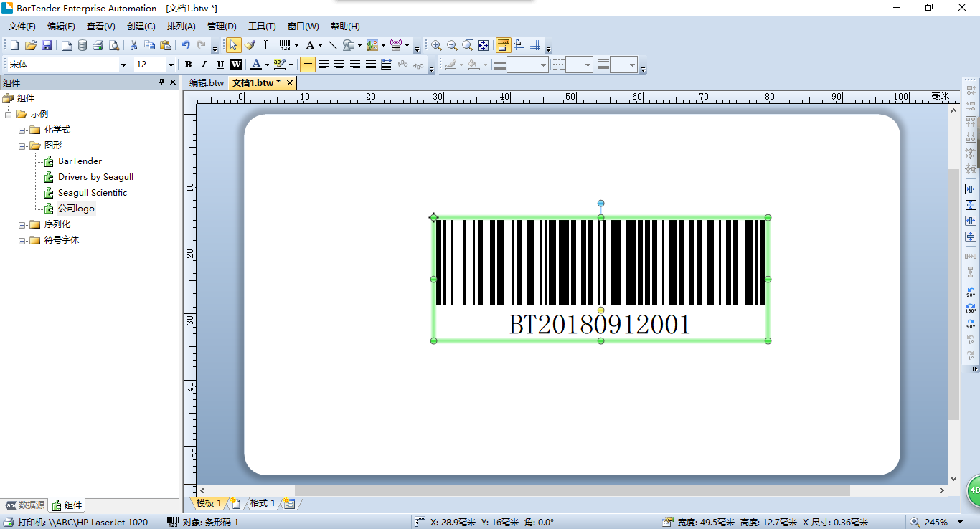The width and height of the screenshot is (980, 529).
Task: Switch to the 数据源 panel tab
Action: pyautogui.click(x=26, y=505)
